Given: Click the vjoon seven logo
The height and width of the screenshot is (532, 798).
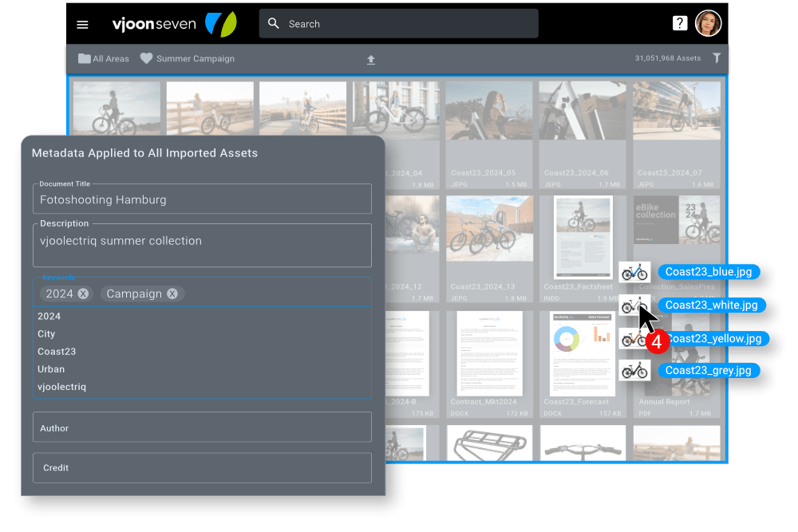Looking at the screenshot, I should click(155, 23).
